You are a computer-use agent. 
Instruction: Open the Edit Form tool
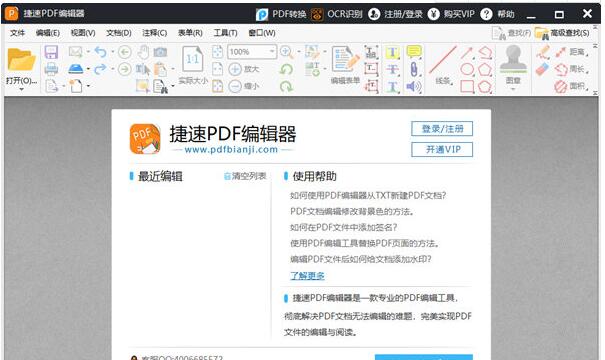(x=345, y=65)
